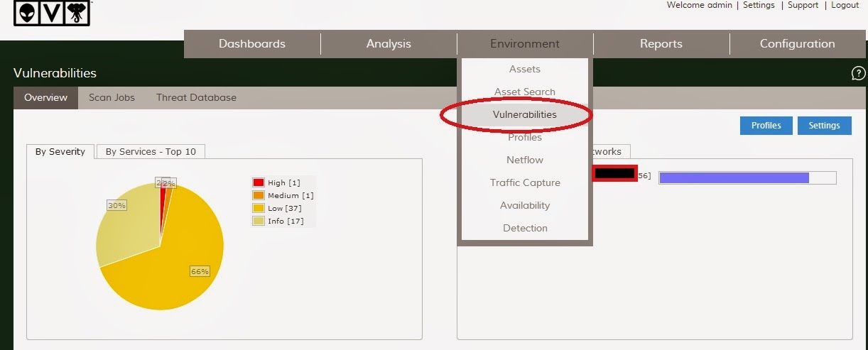Open the Dashboards menu

251,44
